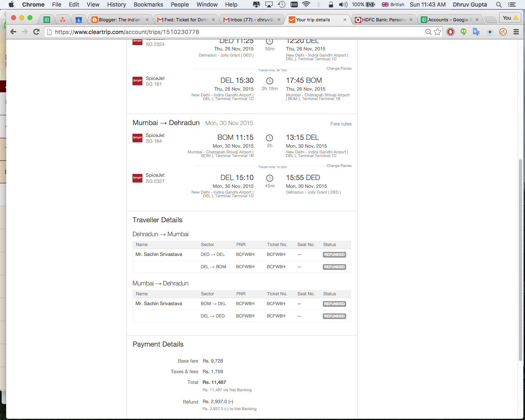Viewport: 525px width, 420px height.
Task: Click the Taxes & fees value Rs. 1,759
Action: (213, 372)
